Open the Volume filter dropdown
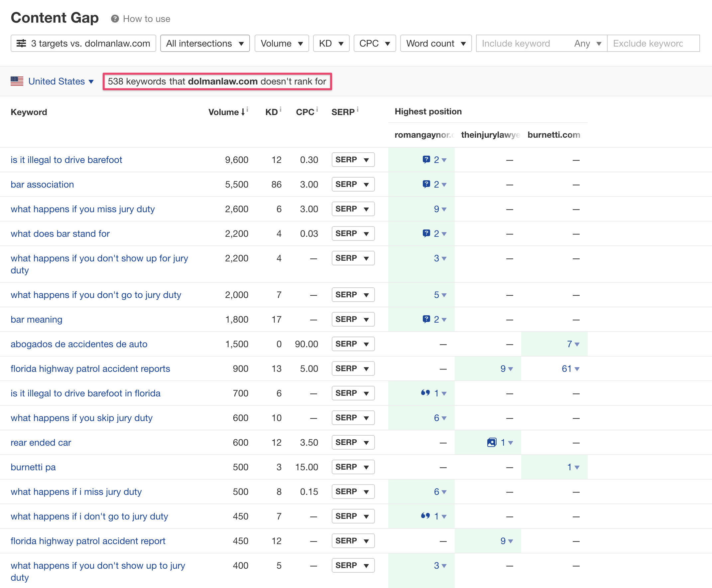This screenshot has width=712, height=588. click(x=282, y=43)
